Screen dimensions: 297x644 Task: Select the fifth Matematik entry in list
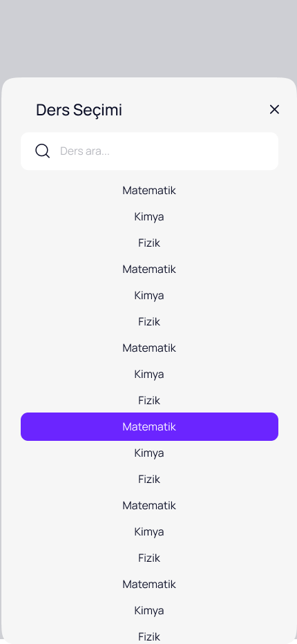149,506
